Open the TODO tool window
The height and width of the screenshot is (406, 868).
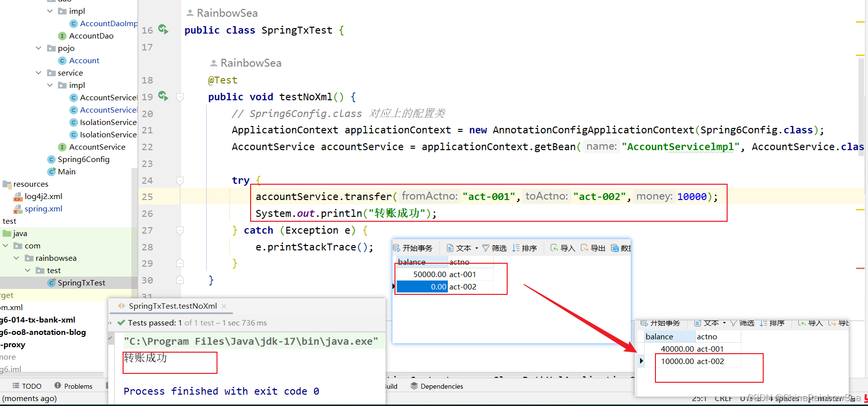[27, 386]
